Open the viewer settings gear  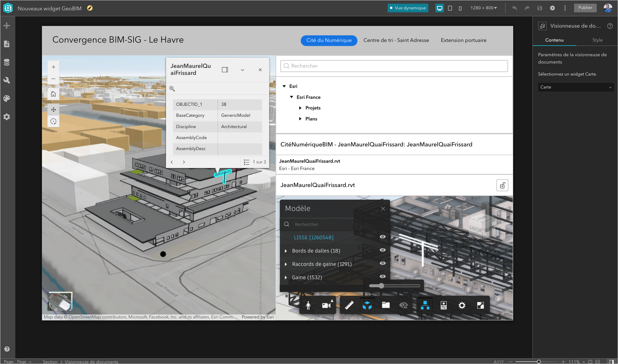pos(462,305)
